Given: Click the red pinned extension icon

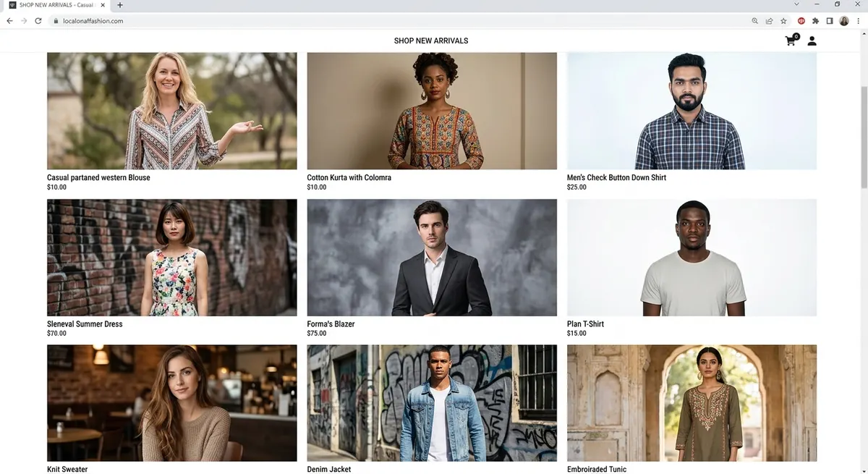Looking at the screenshot, I should coord(801,21).
